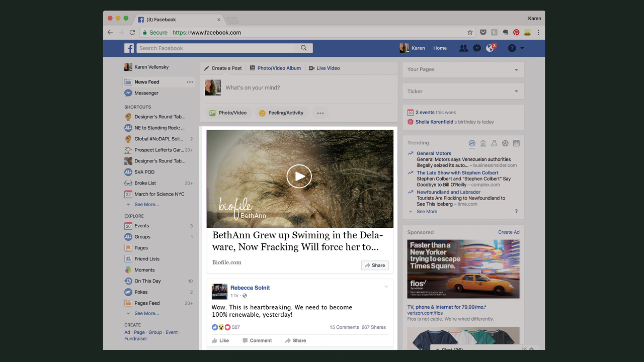Screen dimensions: 644x362
Task: Like Rebecca Solnit's post
Action: [x=220, y=341]
